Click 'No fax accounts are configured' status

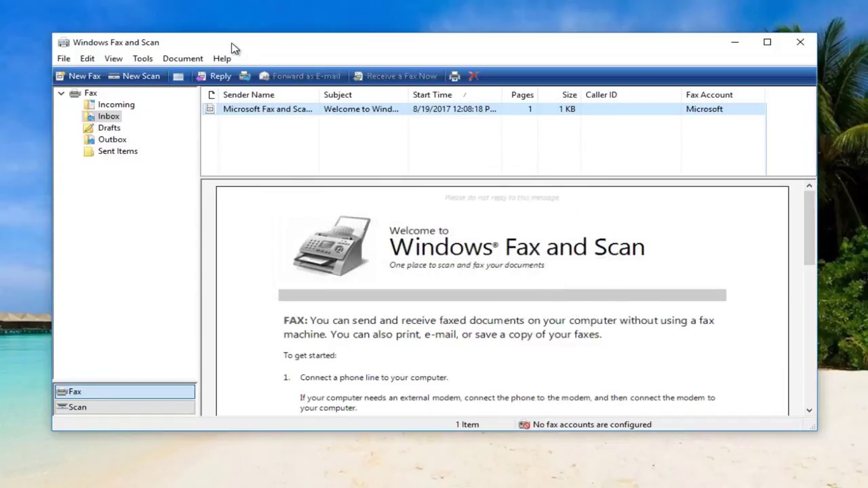[592, 424]
